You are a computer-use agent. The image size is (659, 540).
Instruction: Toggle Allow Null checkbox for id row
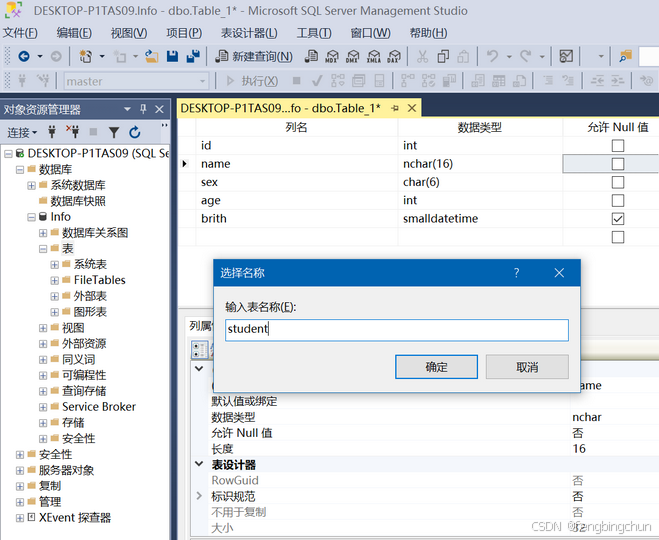pyautogui.click(x=617, y=145)
